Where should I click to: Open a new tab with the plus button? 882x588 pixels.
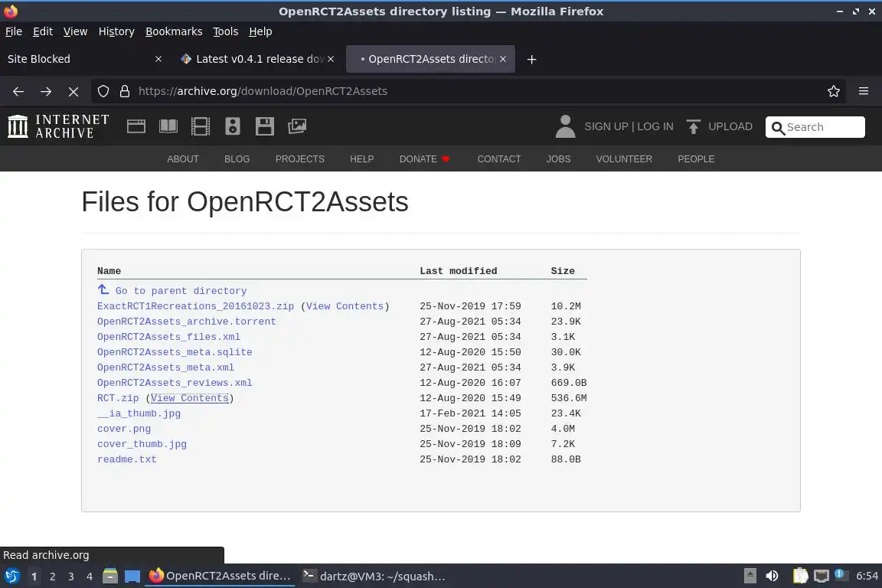(531, 59)
